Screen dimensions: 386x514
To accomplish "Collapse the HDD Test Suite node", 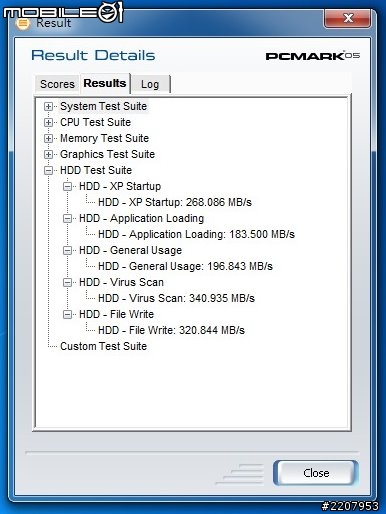I will point(48,171).
